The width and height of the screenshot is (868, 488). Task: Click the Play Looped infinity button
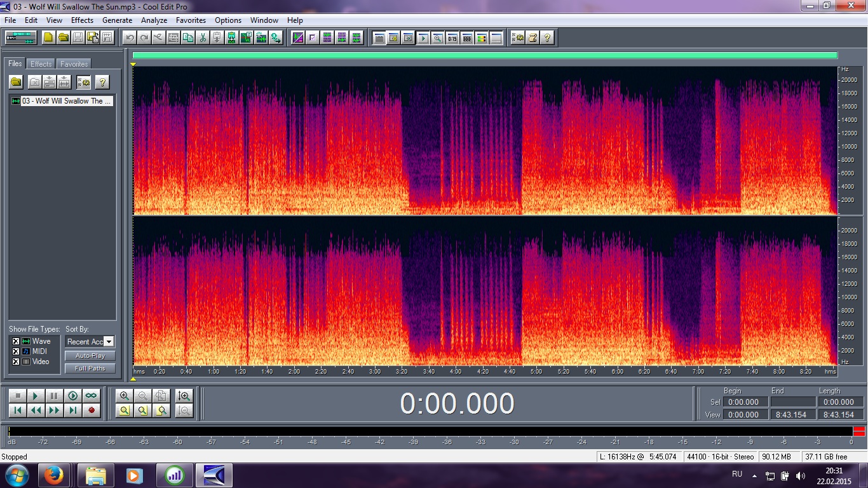91,395
